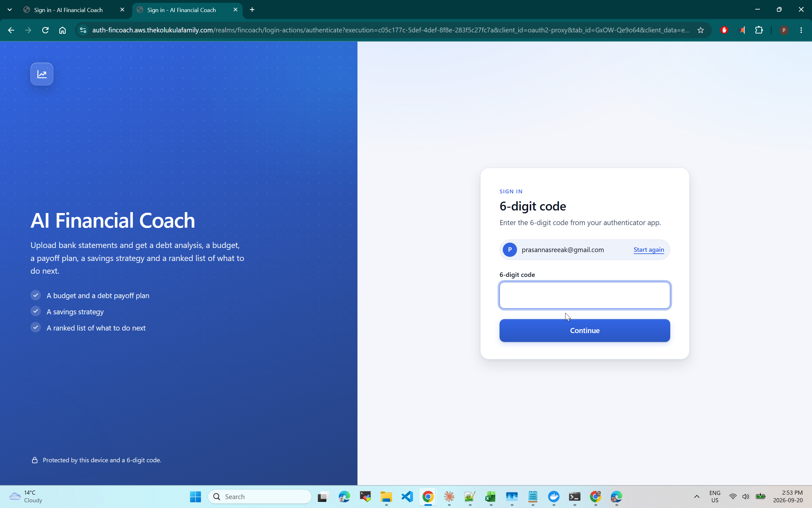Open a new browser tab
The width and height of the screenshot is (812, 508).
tap(252, 10)
